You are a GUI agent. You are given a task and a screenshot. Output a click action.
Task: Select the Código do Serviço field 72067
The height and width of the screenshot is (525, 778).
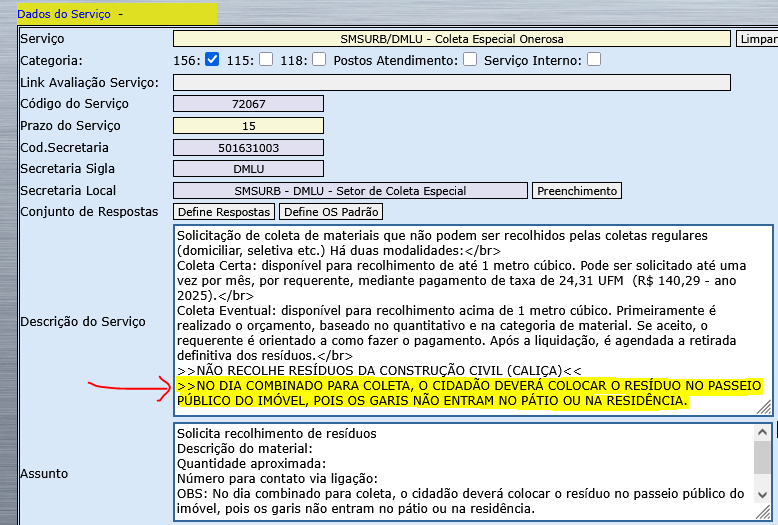(x=248, y=104)
